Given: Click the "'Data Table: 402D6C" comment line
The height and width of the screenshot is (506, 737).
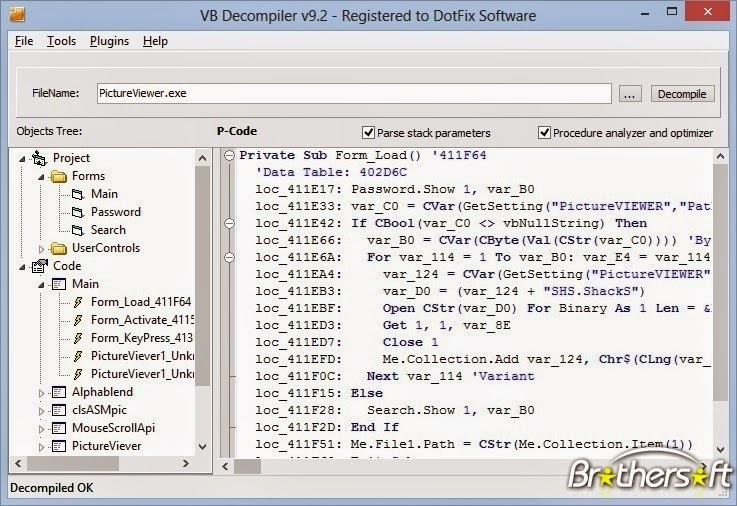Looking at the screenshot, I should [331, 172].
